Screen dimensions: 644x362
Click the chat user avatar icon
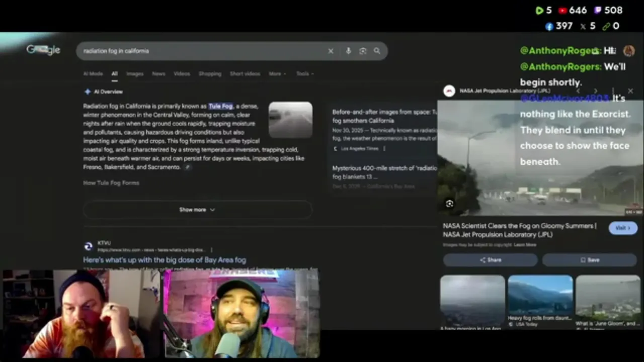tap(629, 51)
